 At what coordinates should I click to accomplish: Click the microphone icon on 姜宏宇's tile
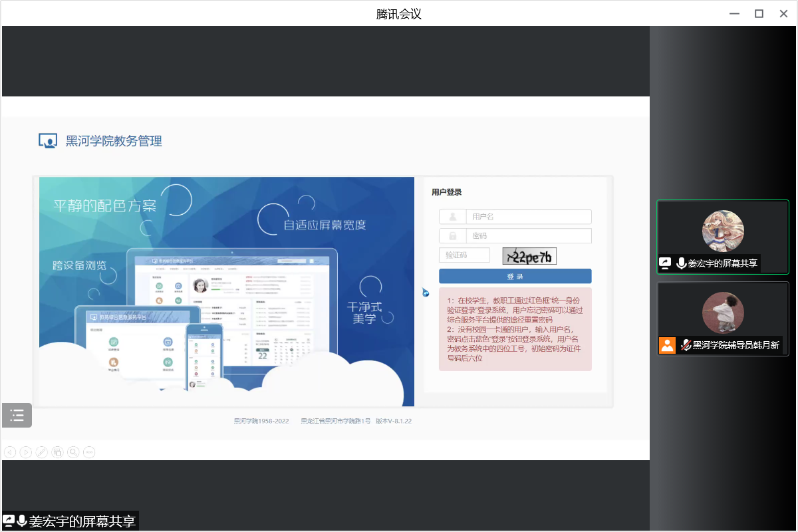(x=681, y=263)
